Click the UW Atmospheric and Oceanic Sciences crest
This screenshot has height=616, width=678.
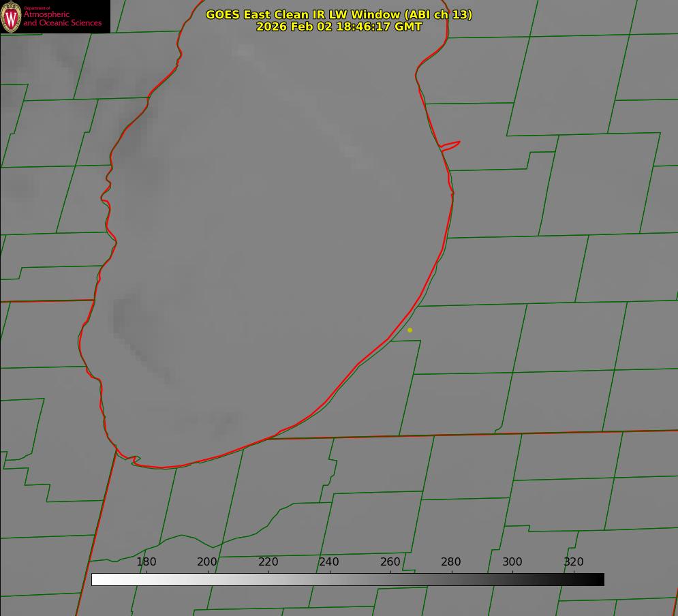click(11, 17)
